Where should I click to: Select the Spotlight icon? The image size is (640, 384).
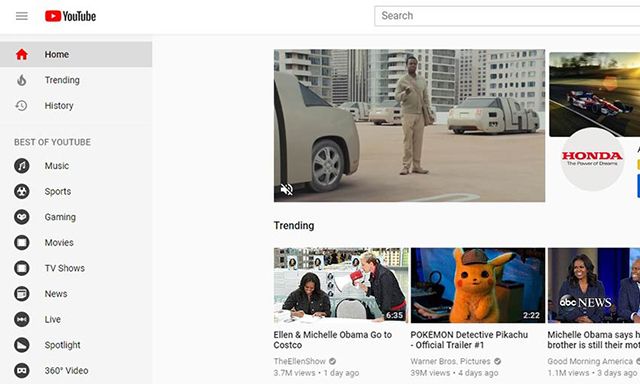(x=22, y=345)
